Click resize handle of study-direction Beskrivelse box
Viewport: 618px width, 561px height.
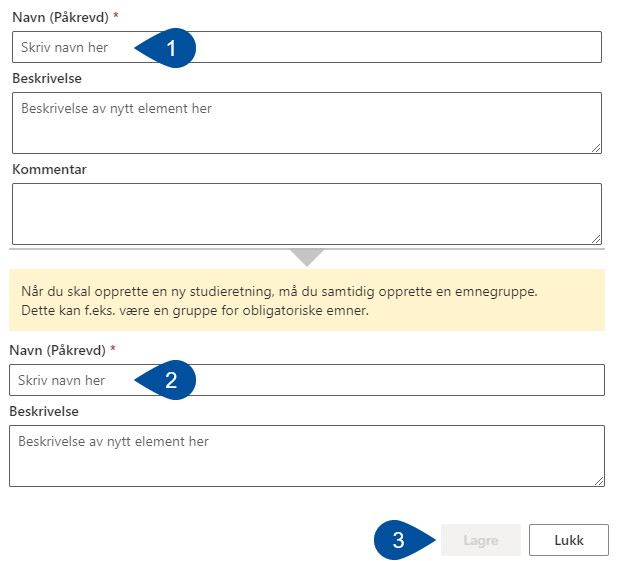[x=596, y=148]
